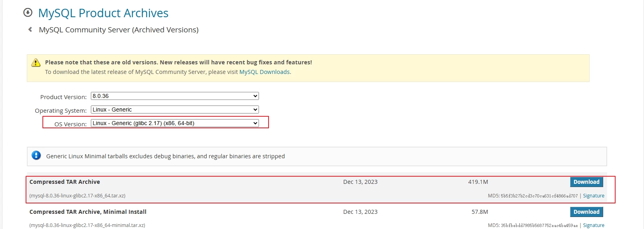Expand the Operating System dropdown
The width and height of the screenshot is (644, 229).
[175, 110]
